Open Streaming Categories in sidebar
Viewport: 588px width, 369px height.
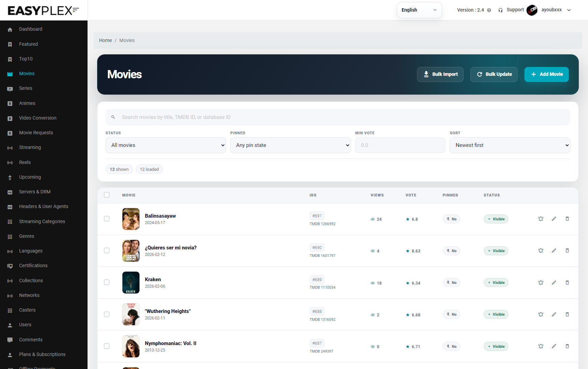click(42, 221)
